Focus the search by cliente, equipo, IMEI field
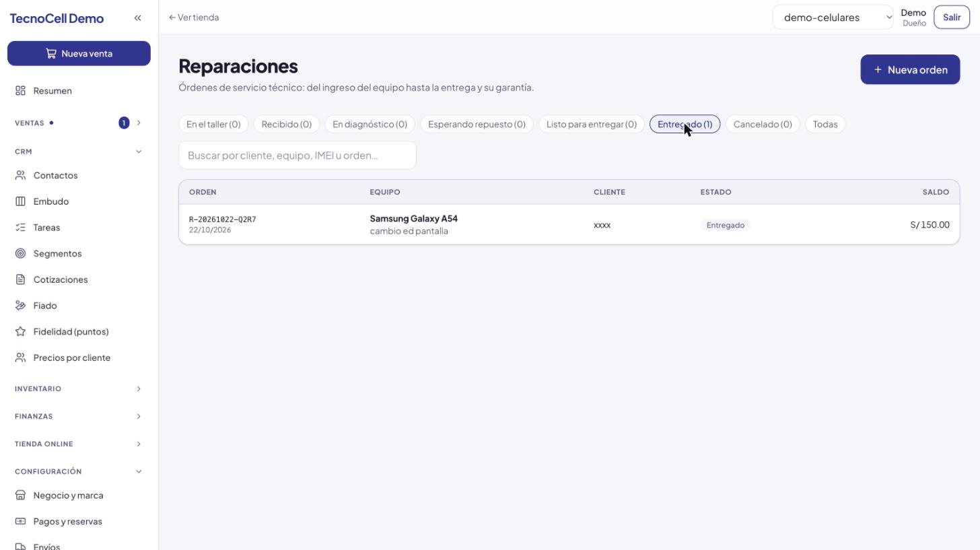The height and width of the screenshot is (550, 980). pos(297,156)
